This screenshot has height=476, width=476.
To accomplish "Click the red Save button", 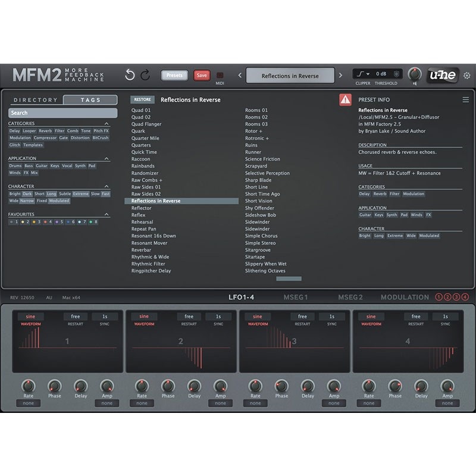I will coord(202,76).
